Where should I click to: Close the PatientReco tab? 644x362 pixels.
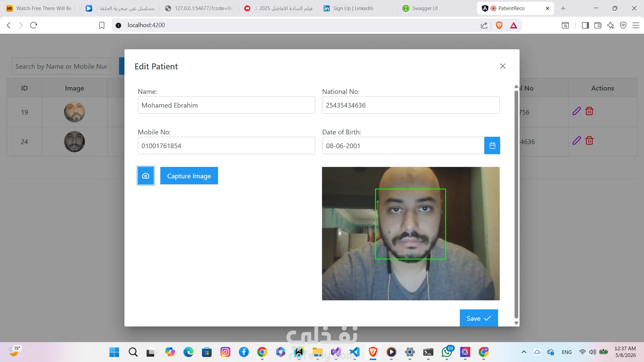(x=547, y=8)
